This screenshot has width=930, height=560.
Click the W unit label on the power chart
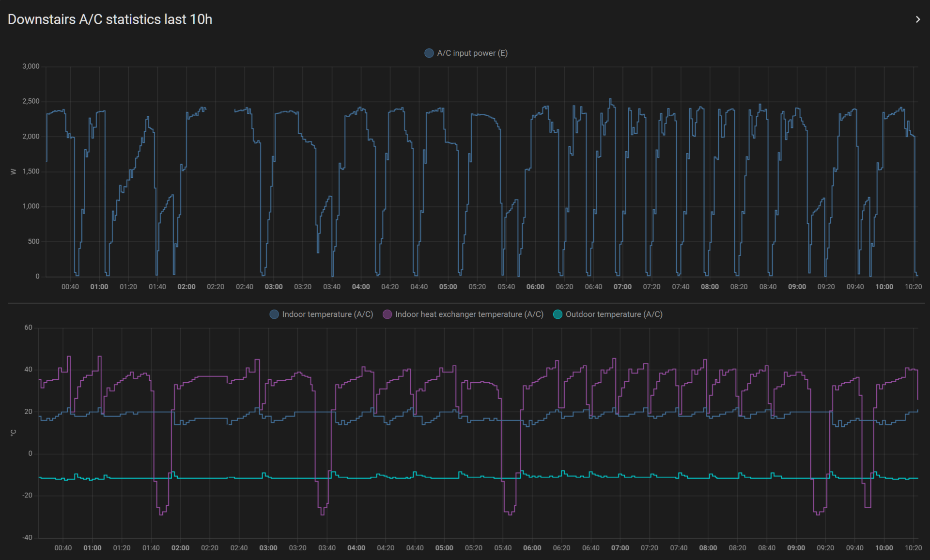pyautogui.click(x=13, y=171)
